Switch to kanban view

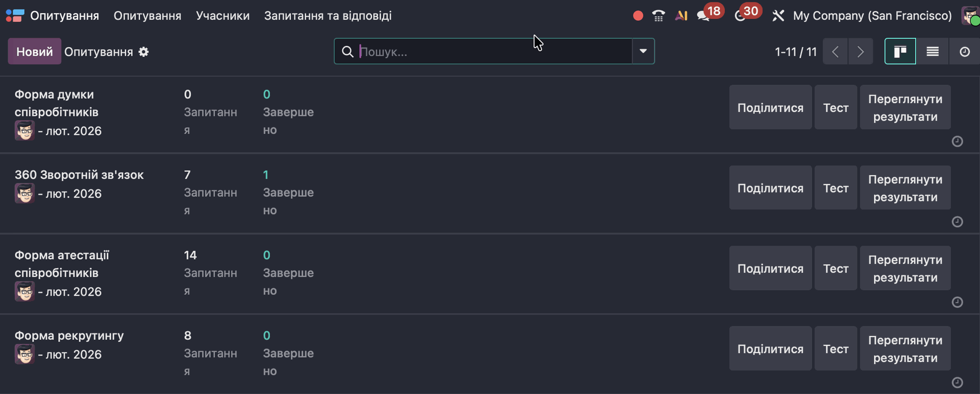pos(900,51)
